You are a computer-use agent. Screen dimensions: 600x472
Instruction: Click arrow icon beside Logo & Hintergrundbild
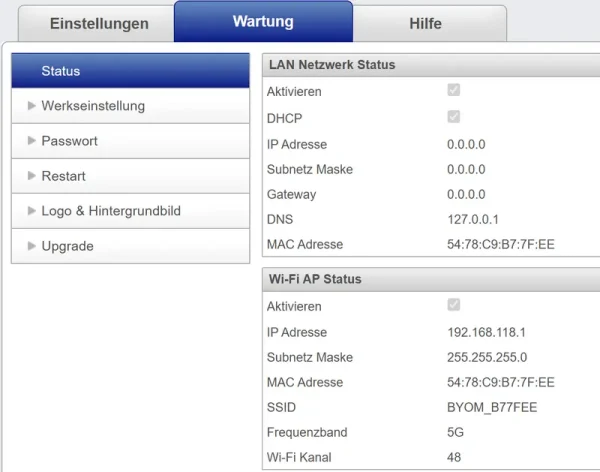(32, 211)
